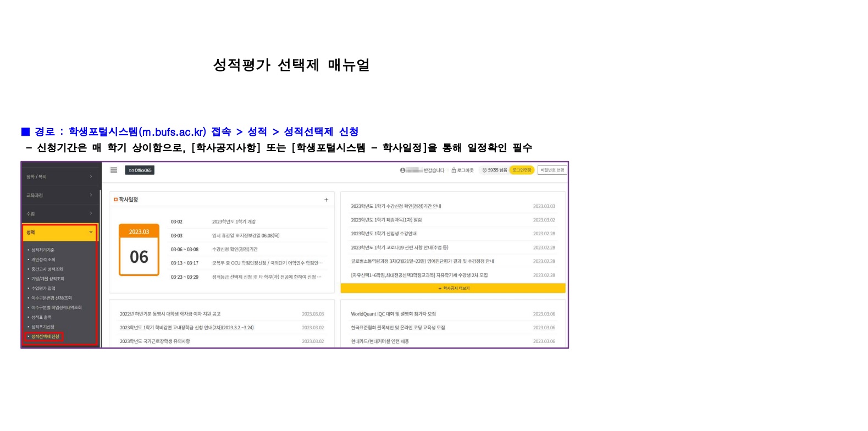This screenshot has width=868, height=431.
Task: Click the yellow 학사공지 더보기 bar
Action: [453, 288]
